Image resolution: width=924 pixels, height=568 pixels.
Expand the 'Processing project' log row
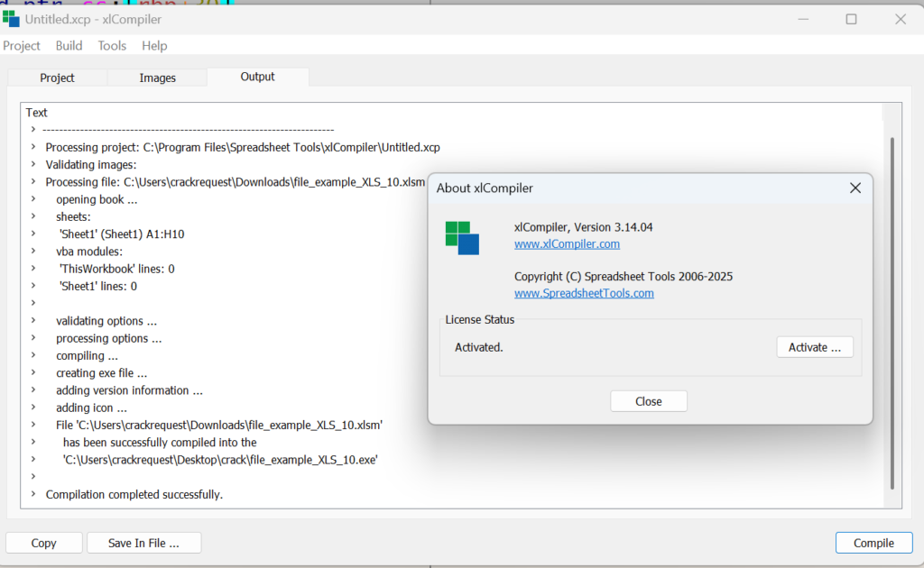pos(33,147)
